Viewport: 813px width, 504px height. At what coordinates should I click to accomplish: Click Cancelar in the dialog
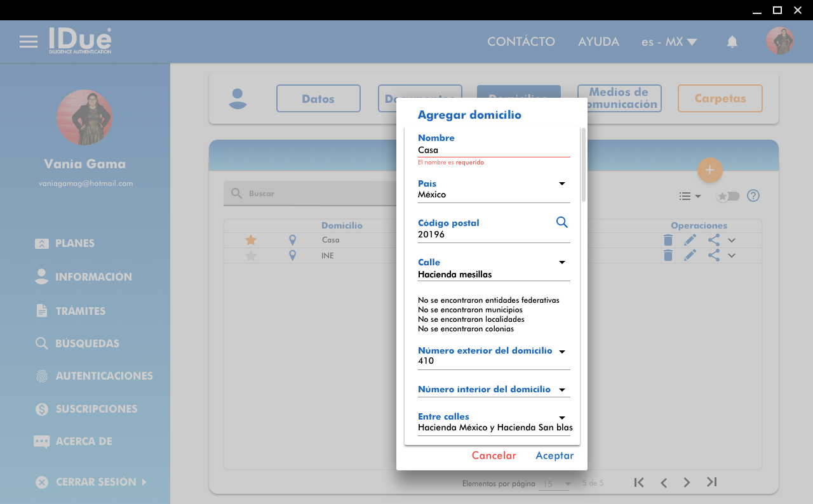point(494,455)
